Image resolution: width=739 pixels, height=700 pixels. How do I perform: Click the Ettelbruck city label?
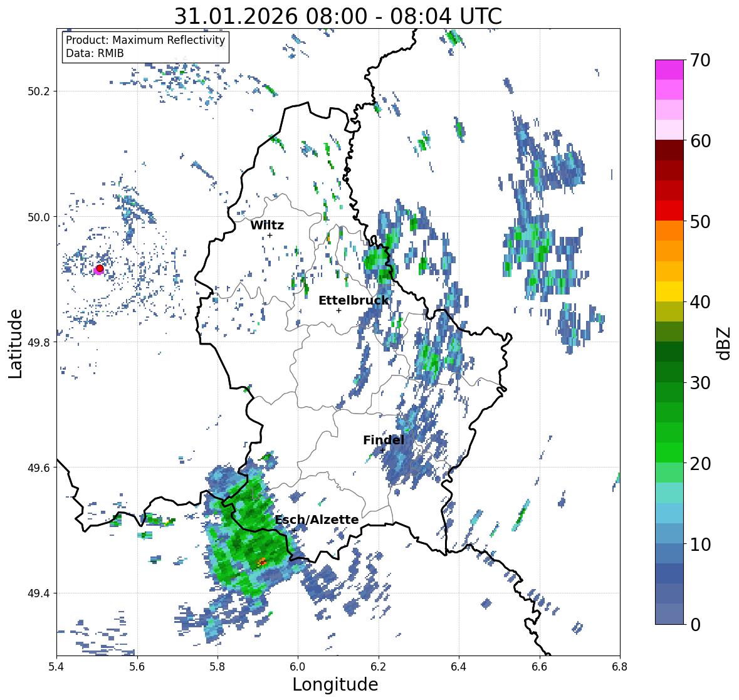[x=354, y=300]
